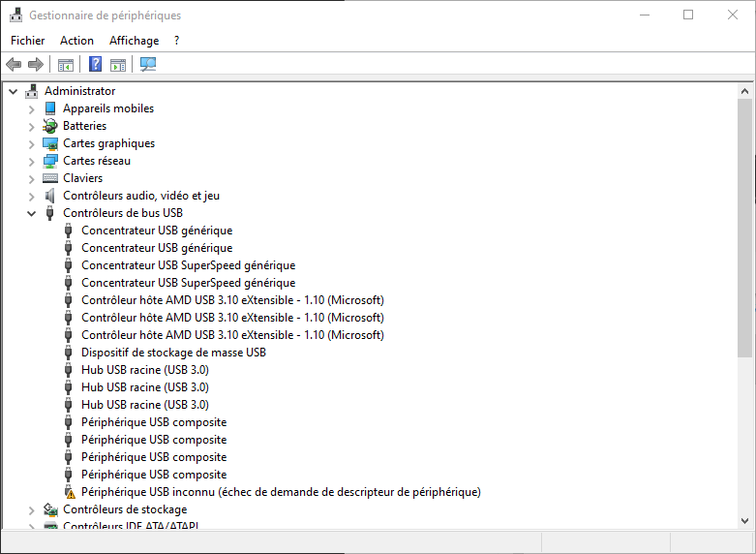This screenshot has height=554, width=756.
Task: Open the Action menu
Action: (76, 41)
